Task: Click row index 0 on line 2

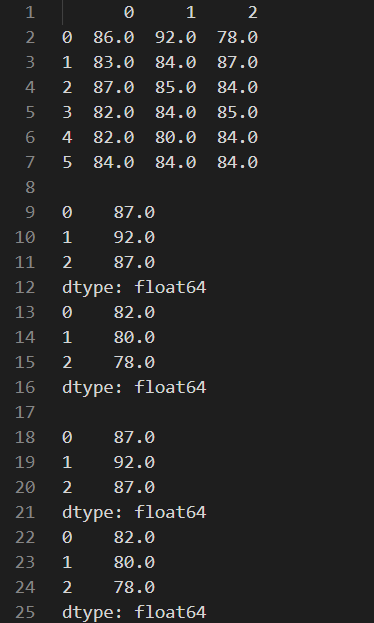Action: click(x=67, y=38)
